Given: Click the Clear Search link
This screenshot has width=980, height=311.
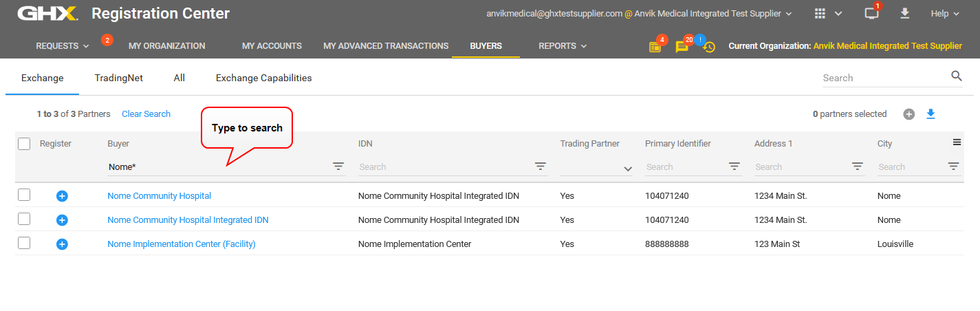Looking at the screenshot, I should tap(146, 114).
